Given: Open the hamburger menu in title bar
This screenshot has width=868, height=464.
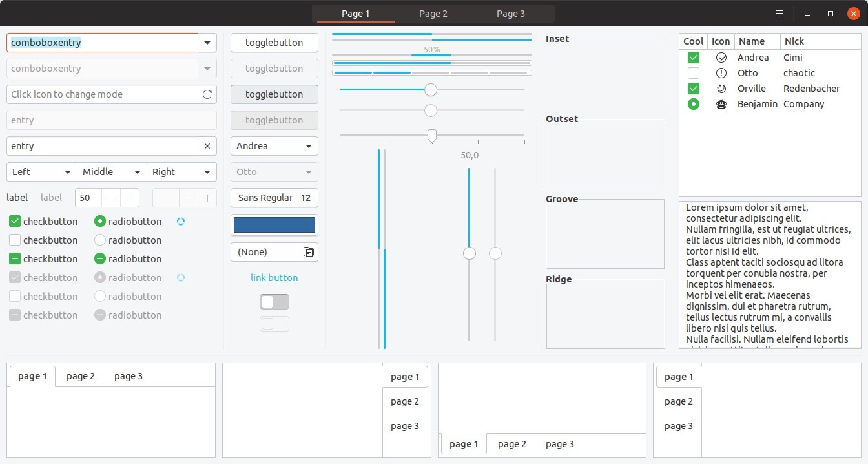Looking at the screenshot, I should pos(780,14).
